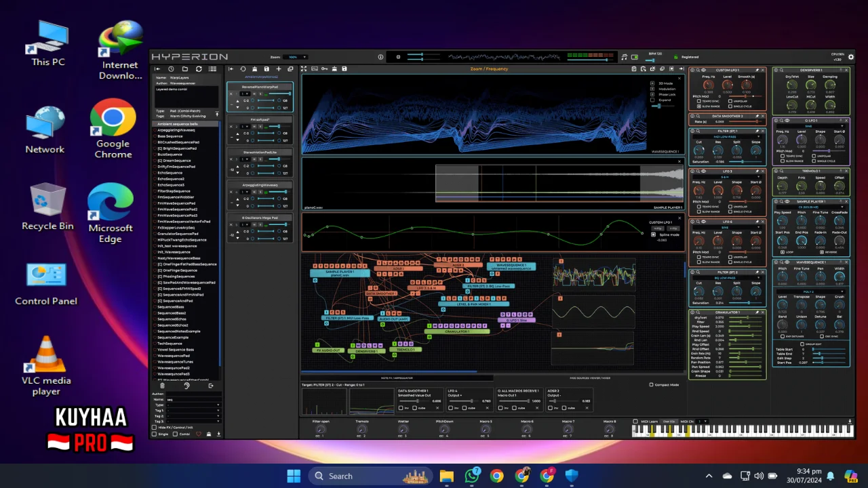This screenshot has width=868, height=488.
Task: Click the ear preview icon below preset list
Action: point(186,386)
